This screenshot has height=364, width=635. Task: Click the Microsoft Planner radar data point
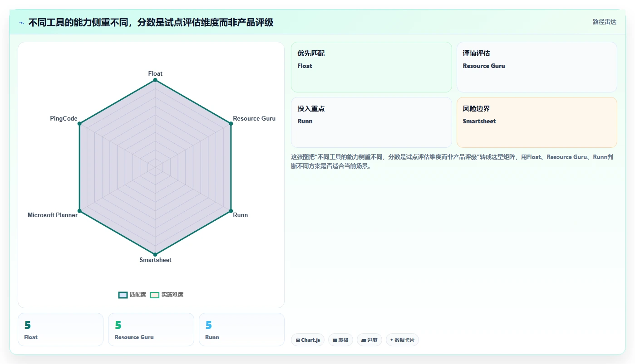(x=79, y=211)
